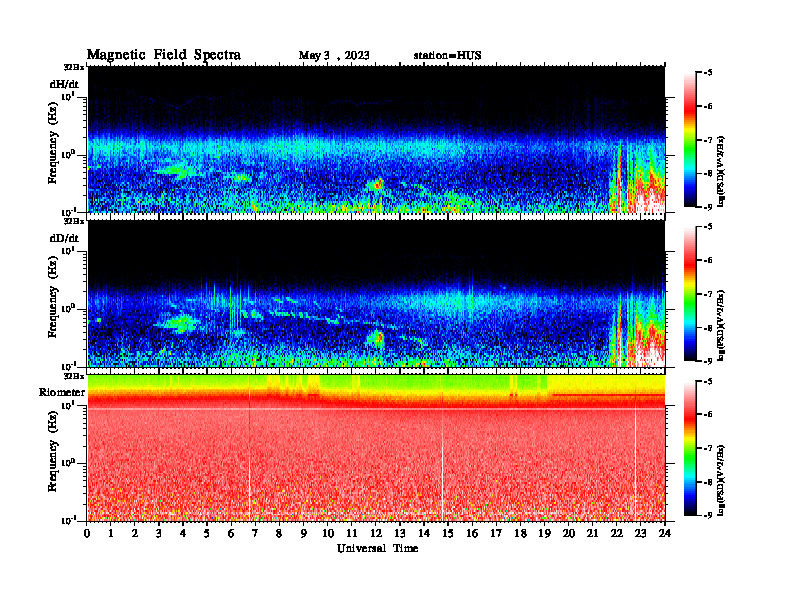The image size is (792, 612).
Task: Click the "Riometer" panel label
Action: pyautogui.click(x=62, y=392)
